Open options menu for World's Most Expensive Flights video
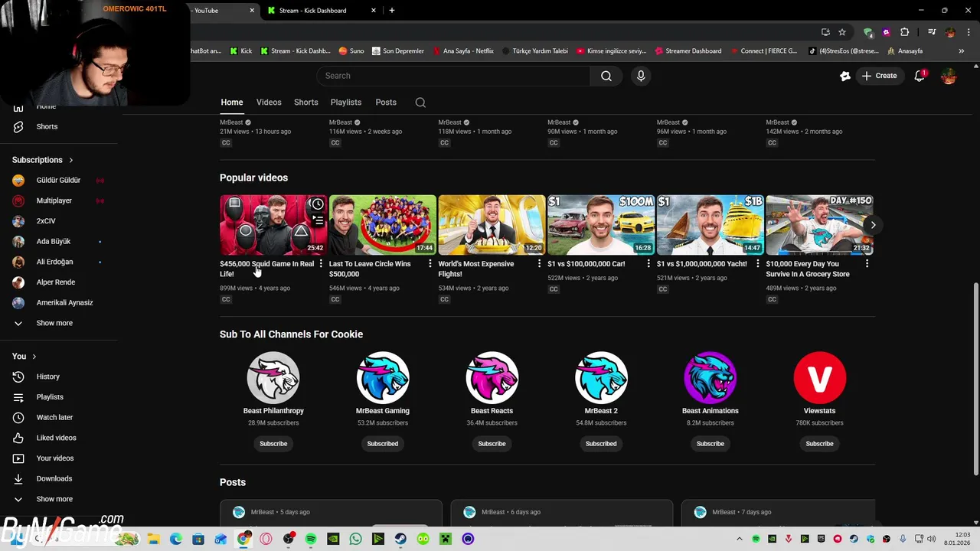Image resolution: width=980 pixels, height=551 pixels. [539, 263]
